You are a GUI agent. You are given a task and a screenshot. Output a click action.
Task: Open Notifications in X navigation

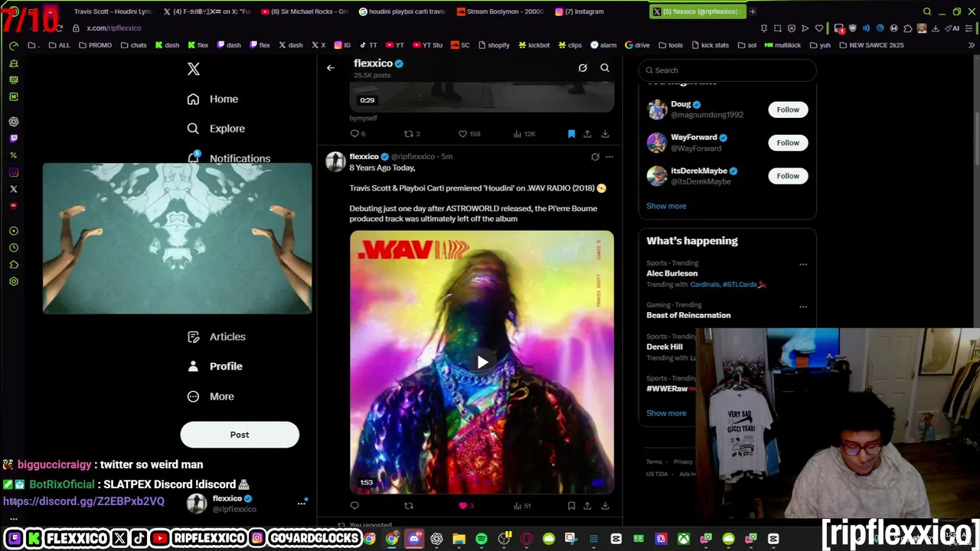point(230,158)
